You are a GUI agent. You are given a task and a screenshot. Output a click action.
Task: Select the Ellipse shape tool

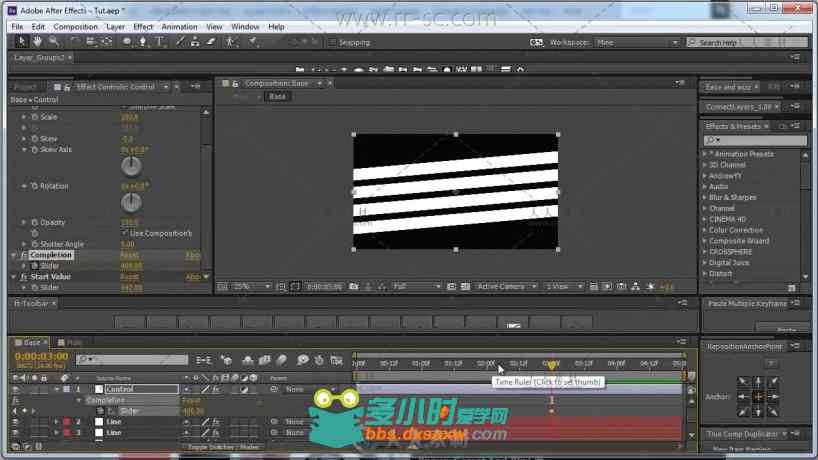tap(127, 42)
